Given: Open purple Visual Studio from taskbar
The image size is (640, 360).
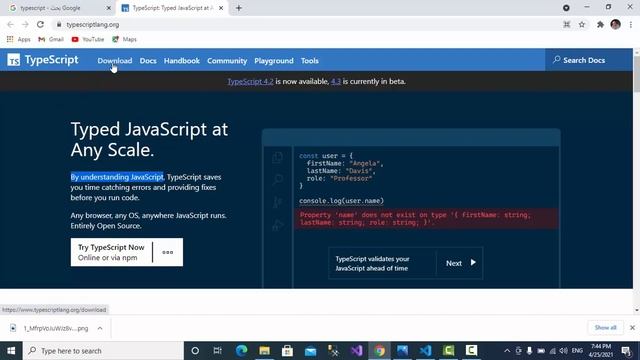Looking at the screenshot, I should click(356, 351).
